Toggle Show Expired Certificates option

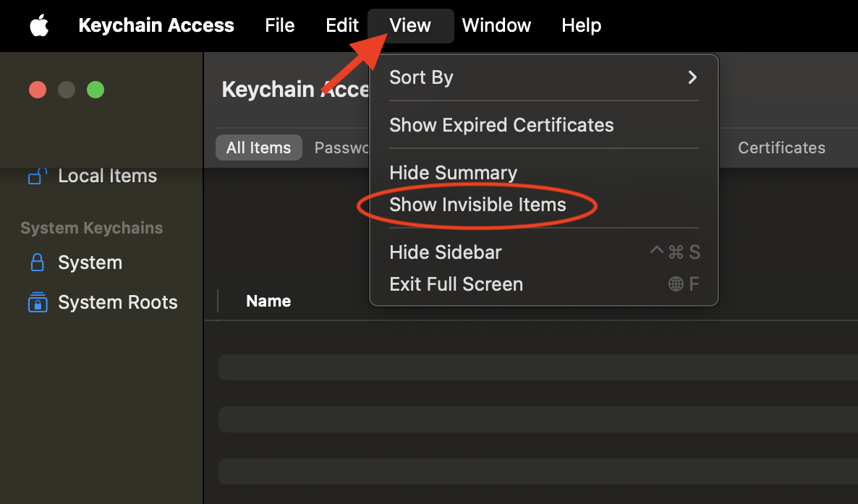coord(501,125)
